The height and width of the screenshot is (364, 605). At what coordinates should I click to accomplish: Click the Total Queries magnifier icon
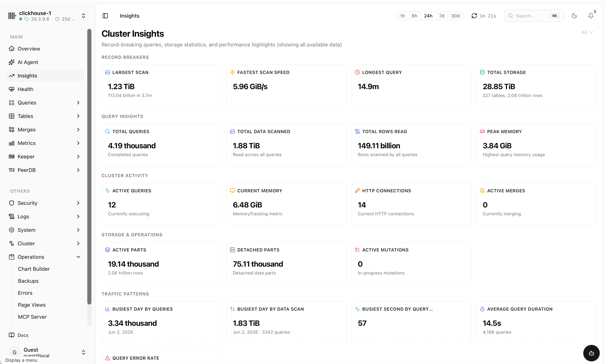[x=108, y=131]
